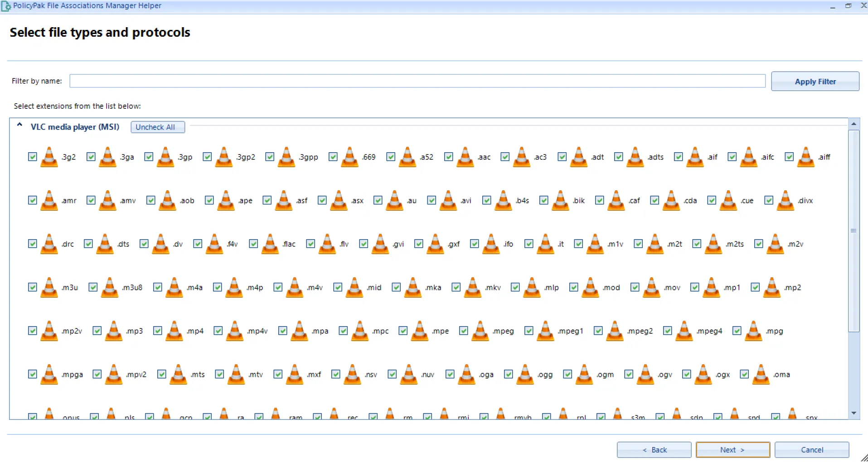Uncheck the .divx extension checkbox
The image size is (868, 462).
[x=769, y=200]
